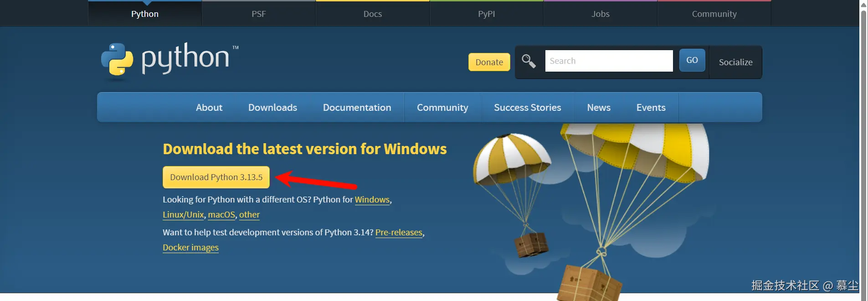Open the Downloads navigation menu
This screenshot has height=301, width=868.
[272, 108]
